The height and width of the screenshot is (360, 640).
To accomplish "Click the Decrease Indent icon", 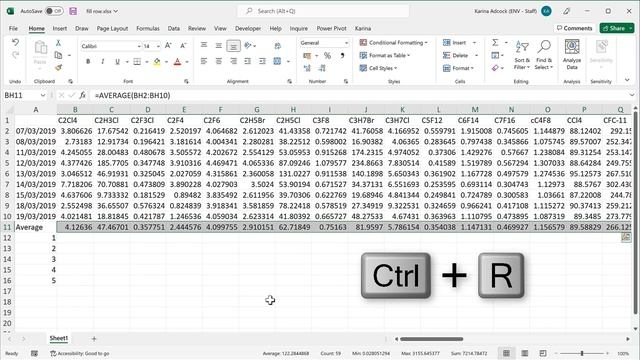I will click(248, 61).
